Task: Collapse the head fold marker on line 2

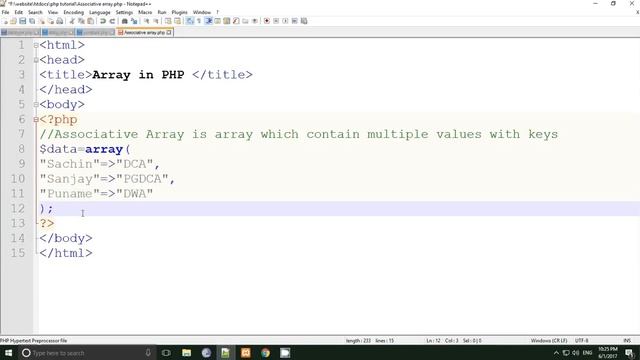Action: (36, 60)
